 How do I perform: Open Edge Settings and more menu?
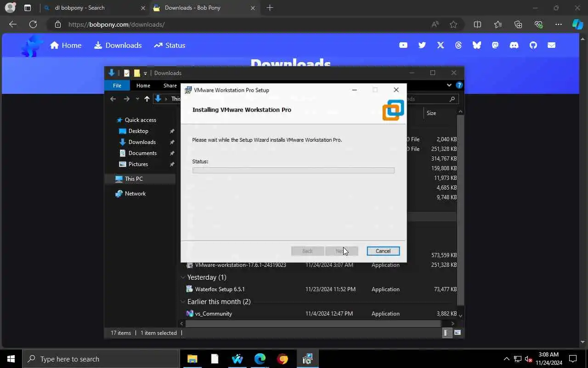[x=559, y=24]
